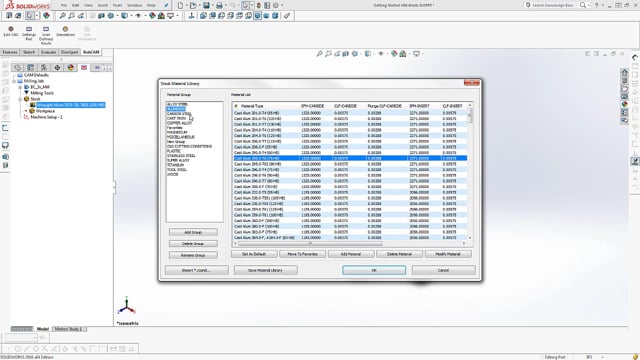This screenshot has width=640, height=360.
Task: Open the Options gear dropdown arrow
Action: [x=282, y=5]
